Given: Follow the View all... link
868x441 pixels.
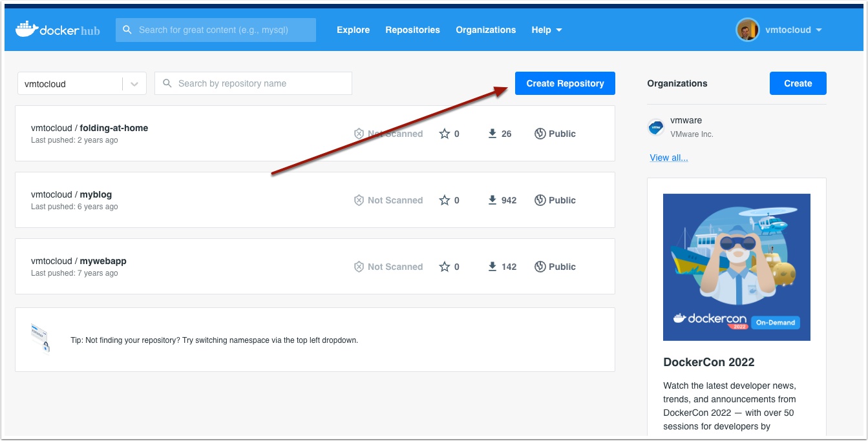Looking at the screenshot, I should [669, 158].
